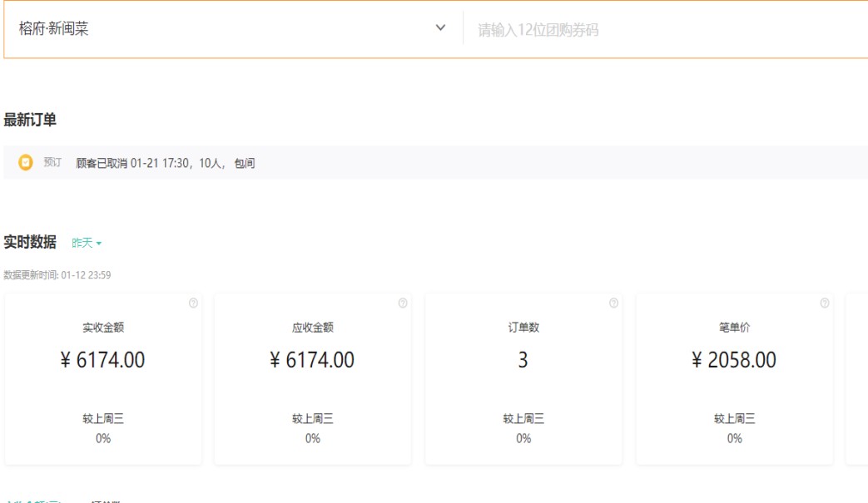Click the partially visible card at right edge
Screen dimensions: 868x503
(x=858, y=378)
